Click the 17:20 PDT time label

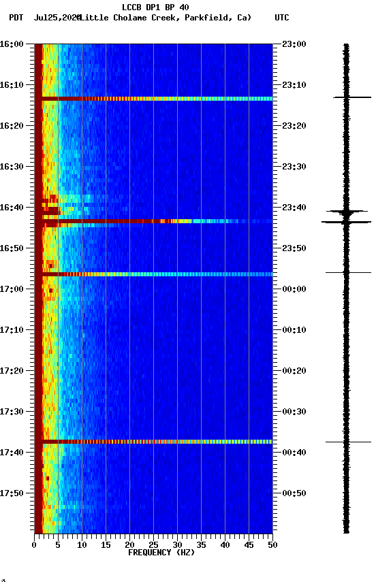coord(12,371)
